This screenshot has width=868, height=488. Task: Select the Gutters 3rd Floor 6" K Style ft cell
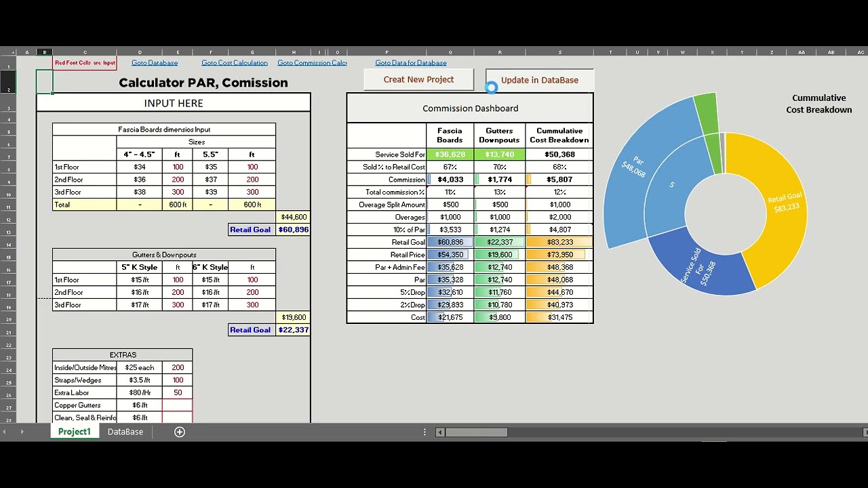point(252,305)
